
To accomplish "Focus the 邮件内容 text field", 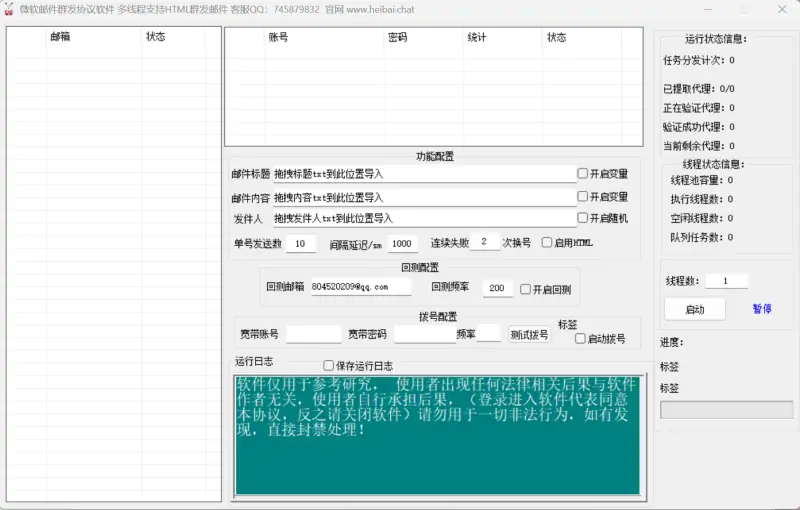I will (x=424, y=197).
